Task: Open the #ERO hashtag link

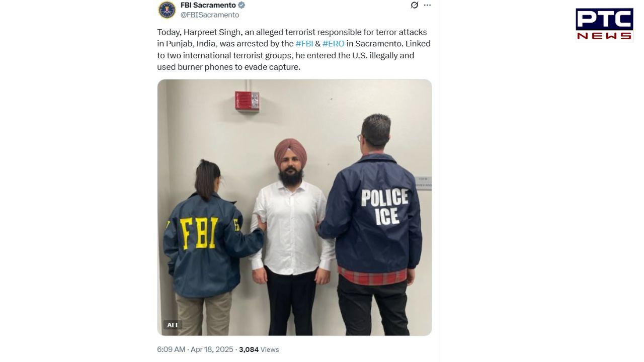Action: click(334, 44)
